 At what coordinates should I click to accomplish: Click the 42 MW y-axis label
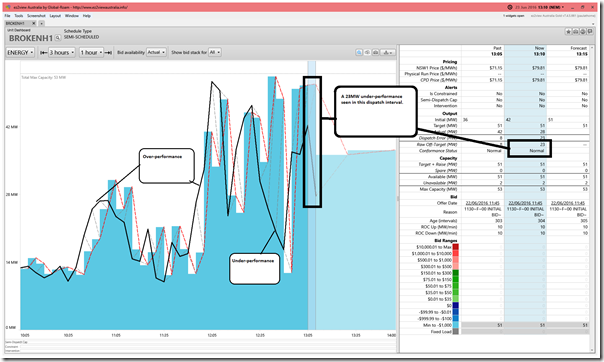pyautogui.click(x=12, y=127)
